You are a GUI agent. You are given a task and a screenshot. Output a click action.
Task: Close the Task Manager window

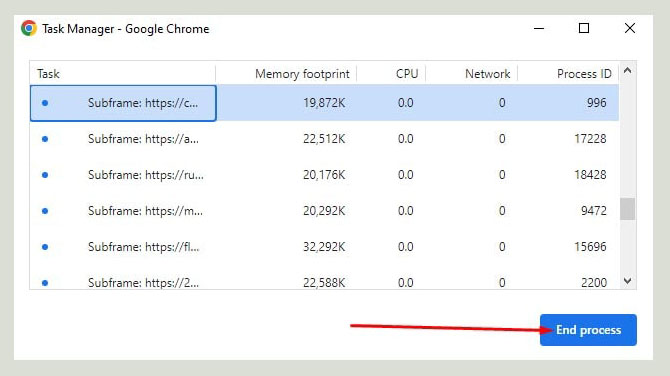coord(629,28)
